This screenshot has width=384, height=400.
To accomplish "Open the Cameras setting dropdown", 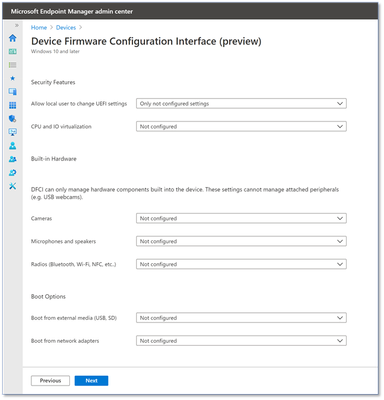I will (x=241, y=218).
